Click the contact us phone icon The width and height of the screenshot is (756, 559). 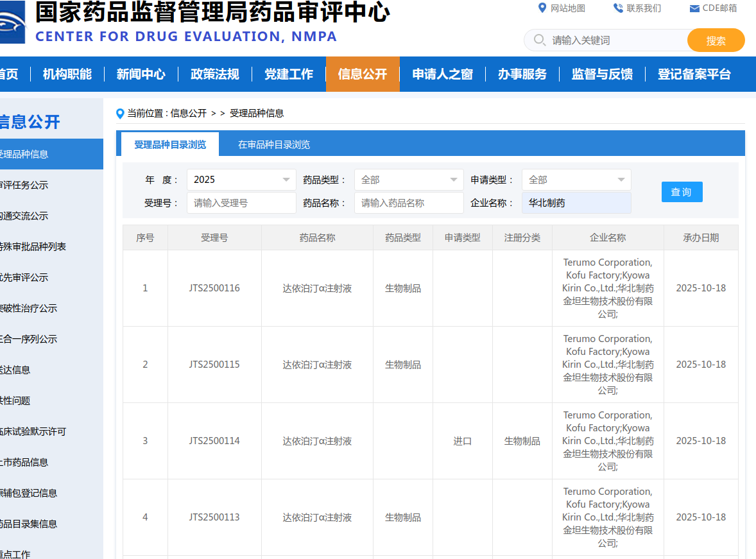618,8
